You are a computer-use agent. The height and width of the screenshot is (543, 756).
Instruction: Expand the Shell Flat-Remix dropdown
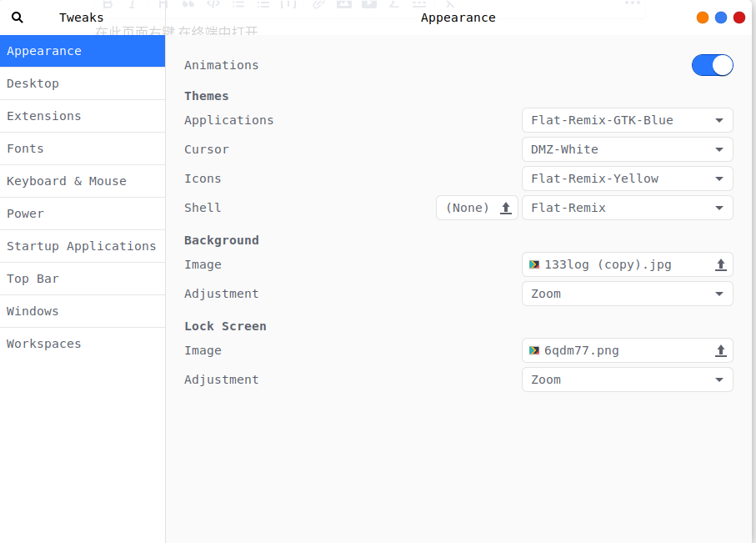coord(627,208)
